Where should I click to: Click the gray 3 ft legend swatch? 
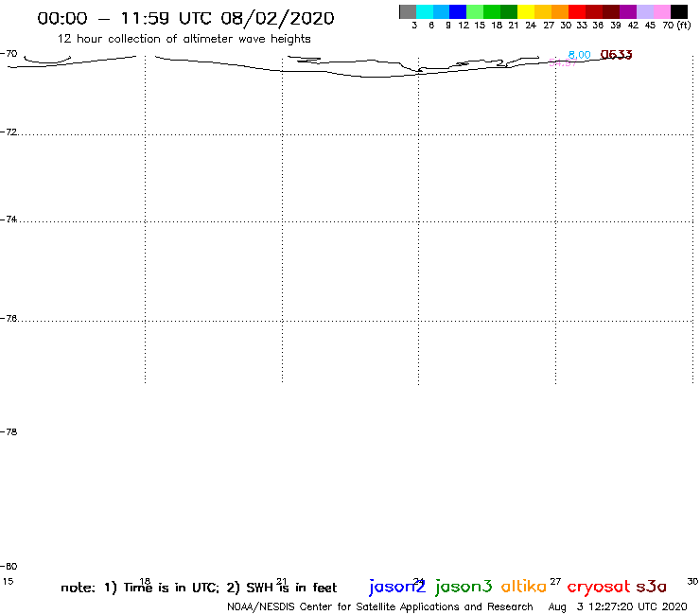click(408, 11)
